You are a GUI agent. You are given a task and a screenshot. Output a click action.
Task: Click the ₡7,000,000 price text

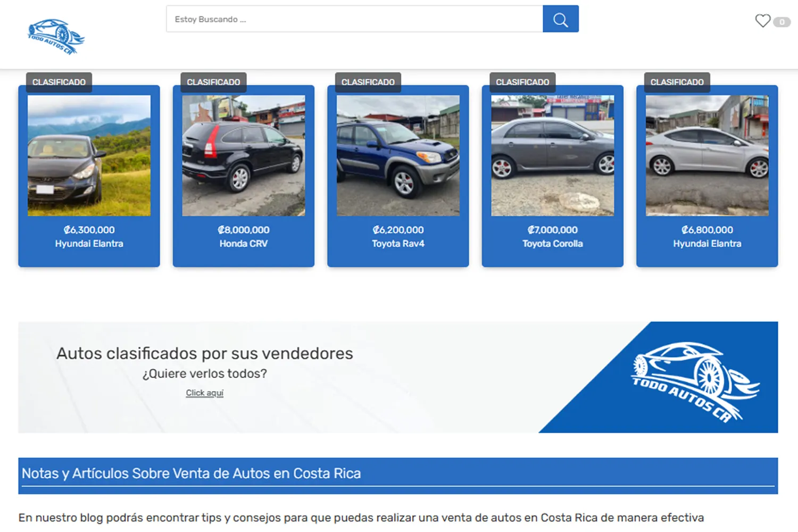(x=553, y=230)
